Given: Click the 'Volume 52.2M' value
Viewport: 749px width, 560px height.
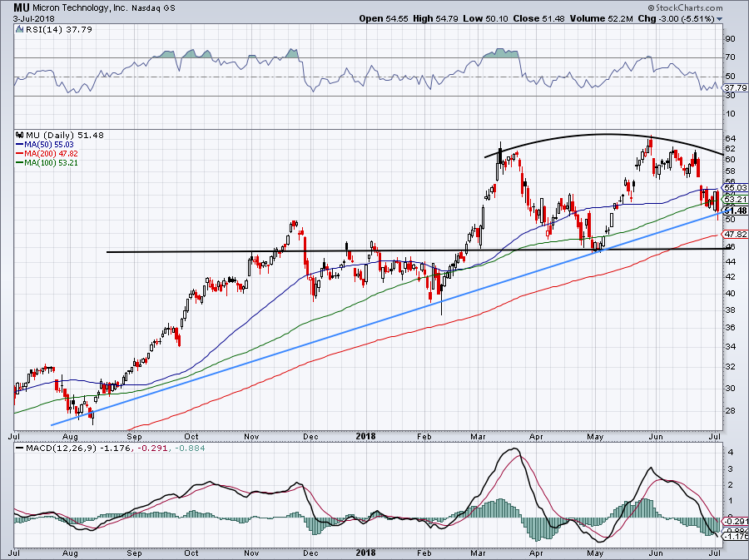Looking at the screenshot, I should point(602,19).
